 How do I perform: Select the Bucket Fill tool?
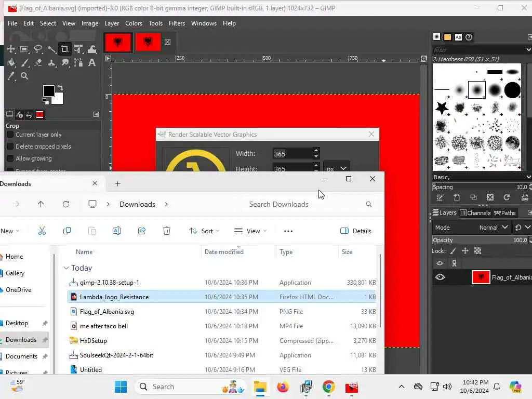click(11, 63)
